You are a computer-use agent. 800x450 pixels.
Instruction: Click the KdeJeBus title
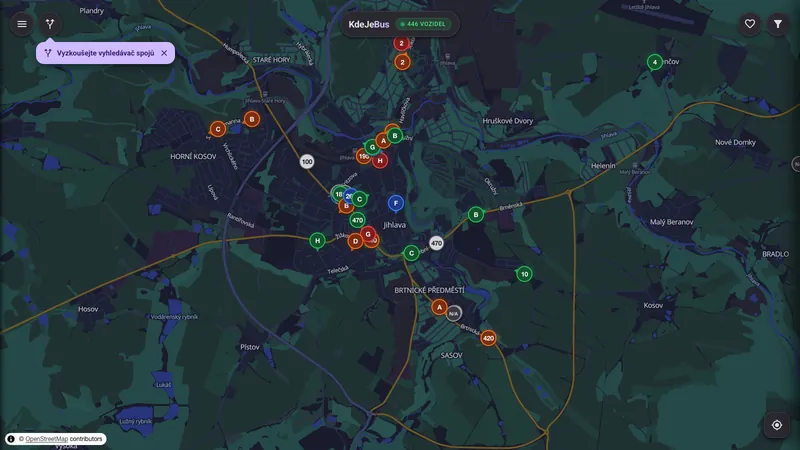pyautogui.click(x=369, y=24)
